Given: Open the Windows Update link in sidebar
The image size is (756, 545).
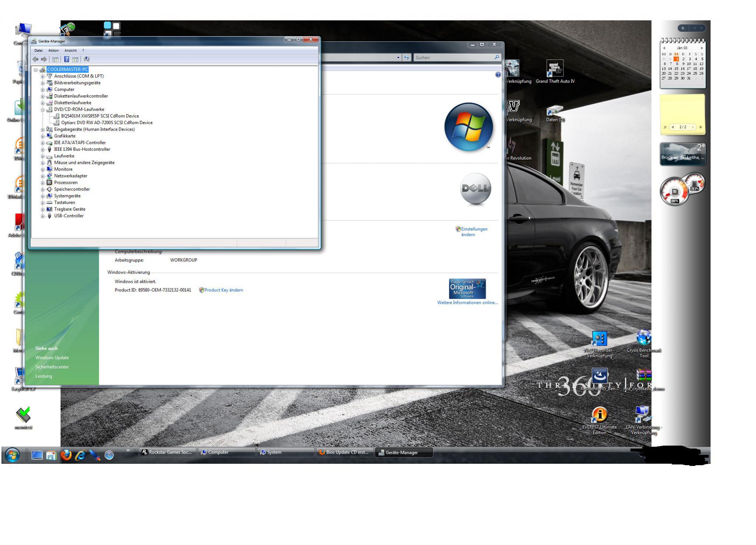Looking at the screenshot, I should (52, 358).
